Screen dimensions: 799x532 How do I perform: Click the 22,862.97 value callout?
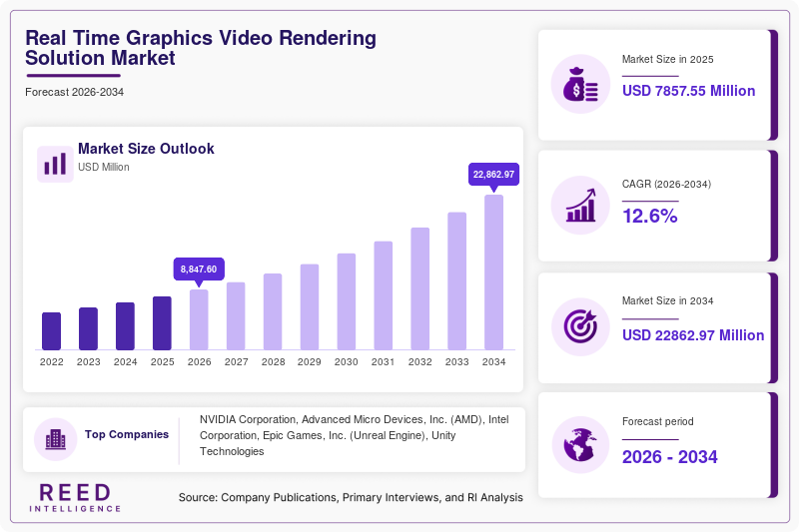[493, 174]
